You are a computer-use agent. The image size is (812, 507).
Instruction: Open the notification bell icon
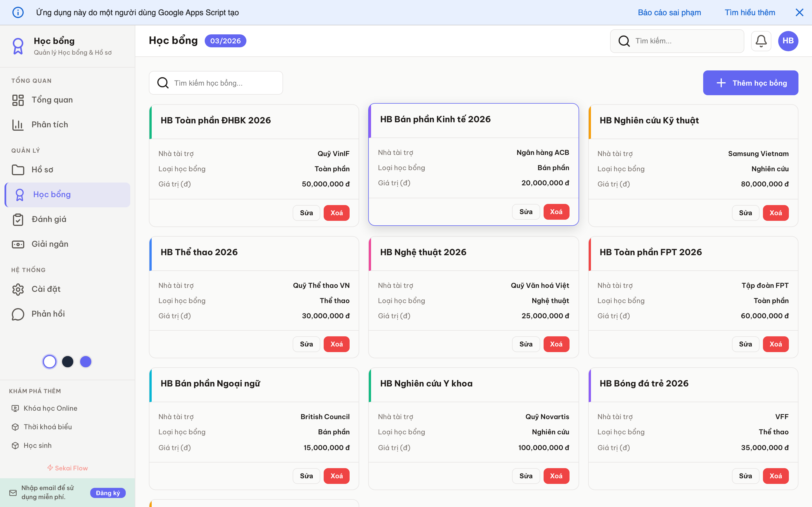(x=761, y=41)
